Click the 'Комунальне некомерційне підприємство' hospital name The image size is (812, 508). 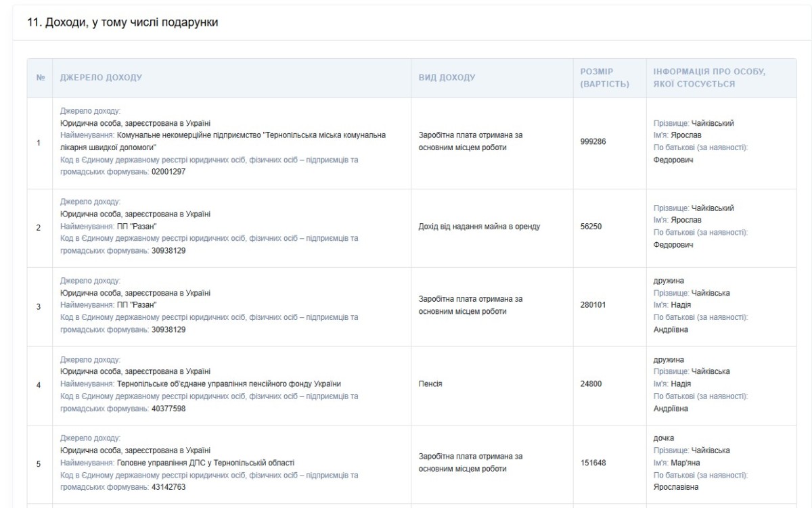[x=223, y=141]
